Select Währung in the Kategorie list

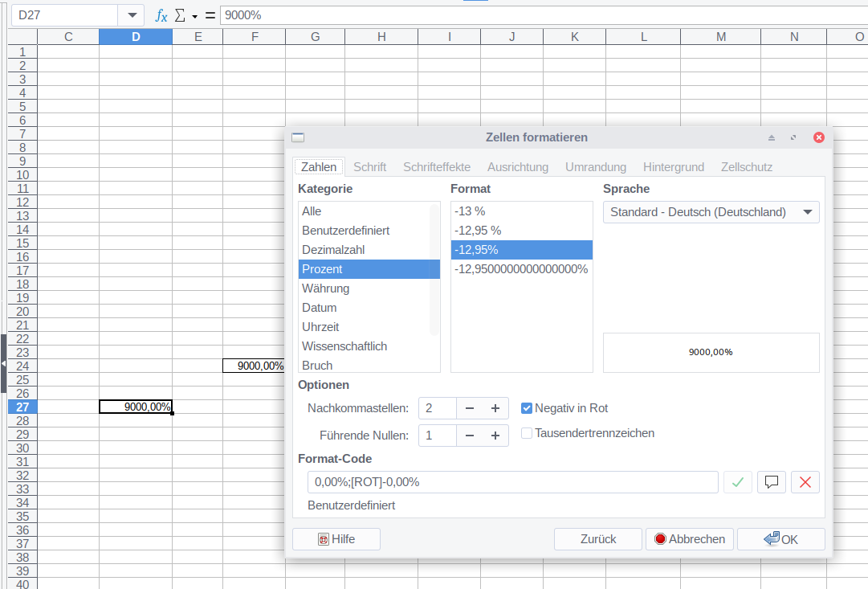(325, 288)
